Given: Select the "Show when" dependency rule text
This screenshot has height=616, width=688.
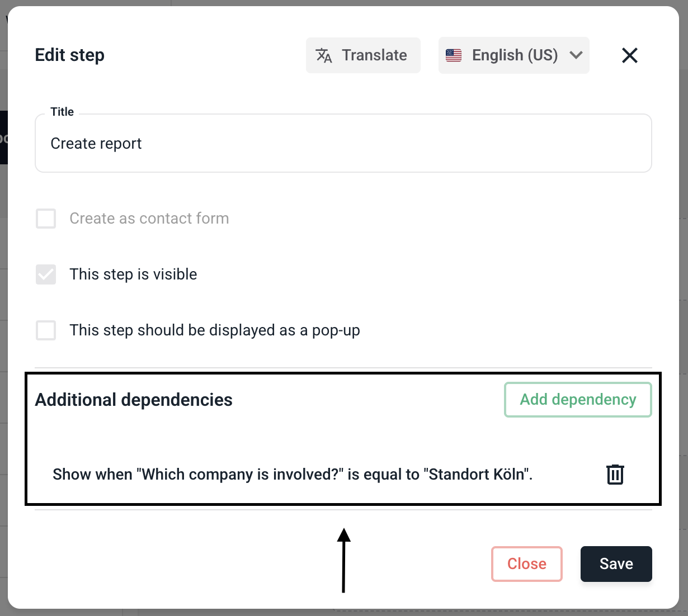Looking at the screenshot, I should [292, 475].
